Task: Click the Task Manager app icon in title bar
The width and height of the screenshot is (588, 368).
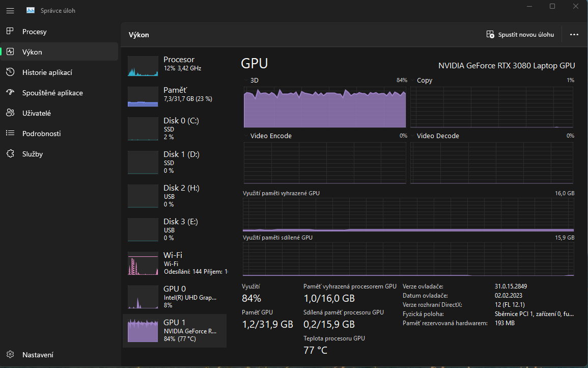Action: [x=31, y=10]
